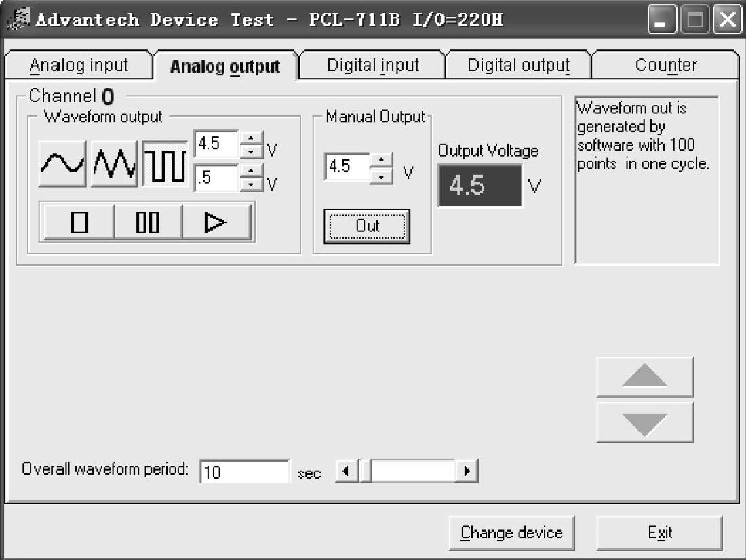
Task: Click the Exit button
Action: coord(659,532)
